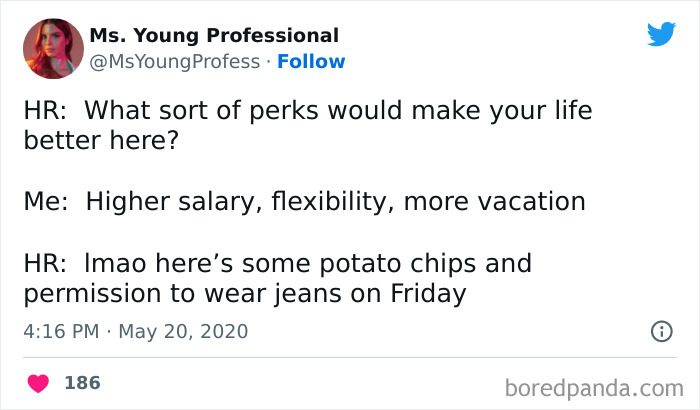Open the tweet info circle icon
Image resolution: width=700 pixels, height=410 pixels.
661,331
